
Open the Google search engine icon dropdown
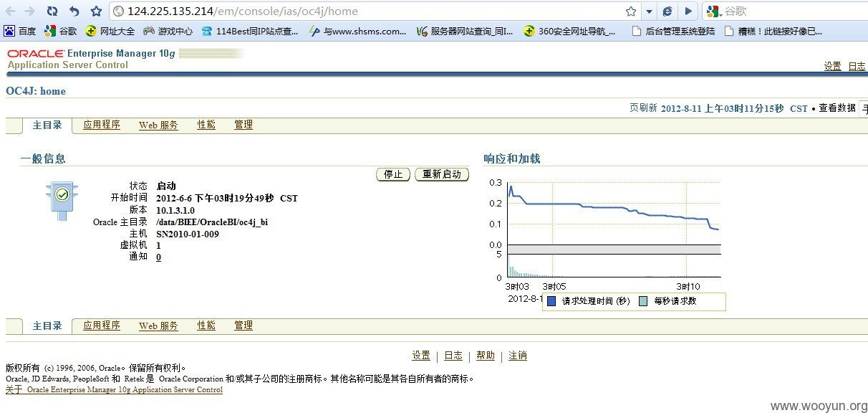point(714,11)
